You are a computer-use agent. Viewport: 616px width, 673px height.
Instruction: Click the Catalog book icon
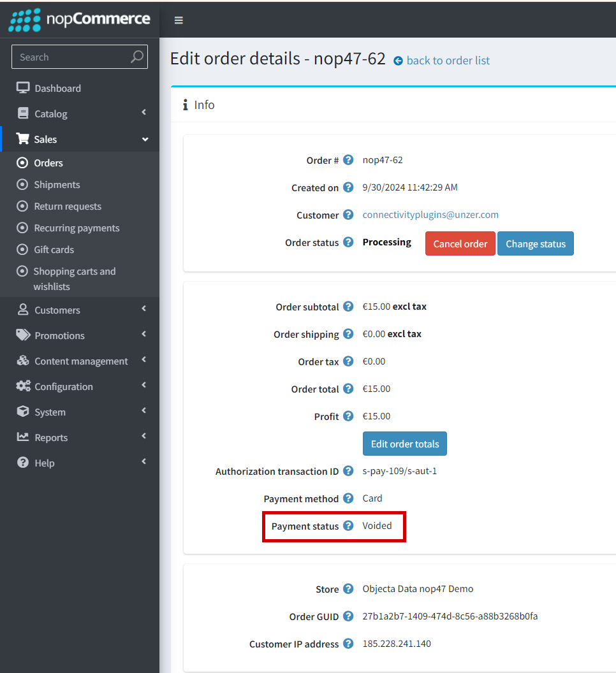[x=23, y=113]
